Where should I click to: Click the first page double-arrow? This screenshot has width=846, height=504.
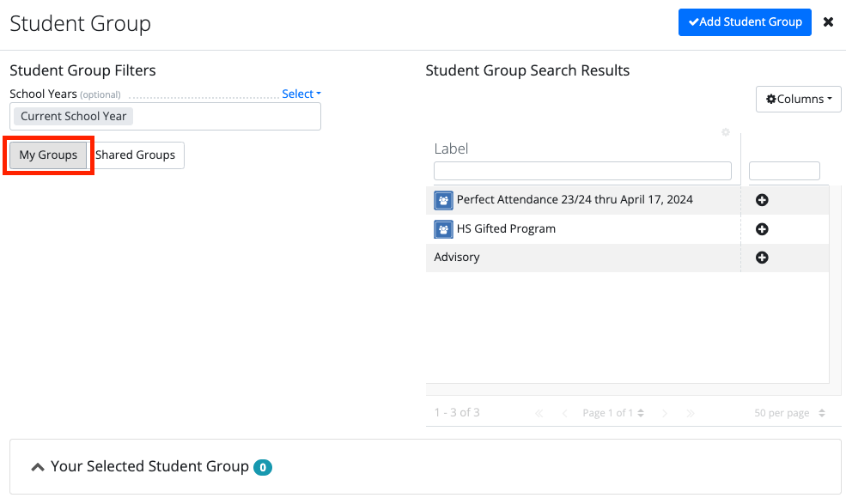pos(539,412)
